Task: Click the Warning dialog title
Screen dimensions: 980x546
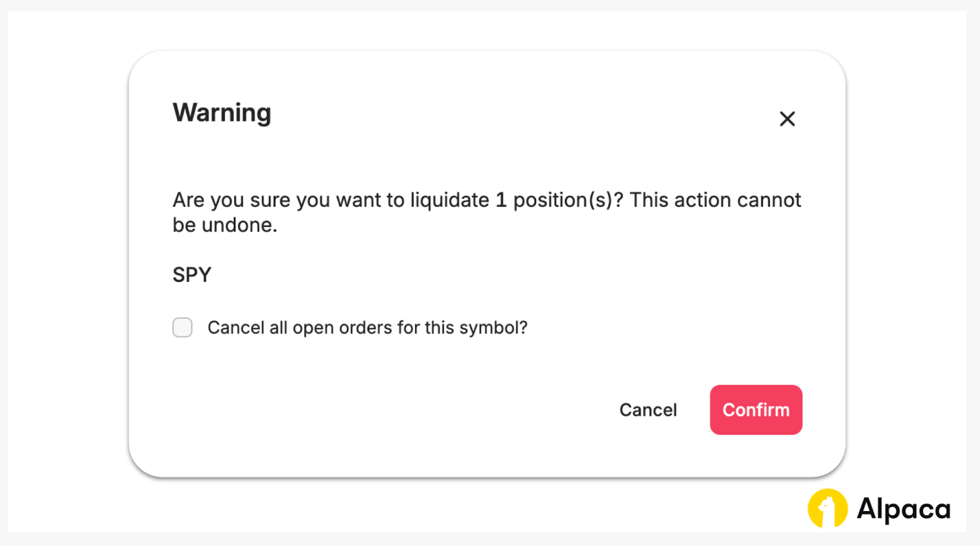Action: (x=222, y=113)
